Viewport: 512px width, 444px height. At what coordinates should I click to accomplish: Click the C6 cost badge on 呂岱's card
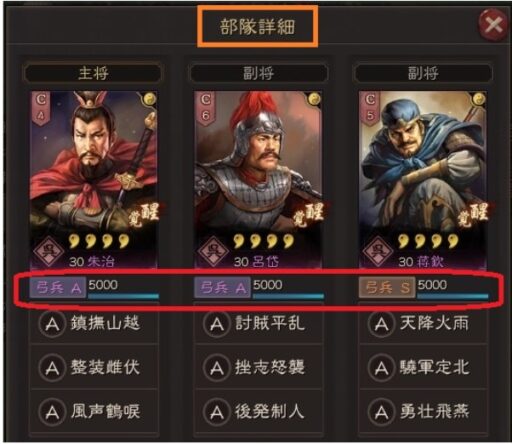[205, 108]
